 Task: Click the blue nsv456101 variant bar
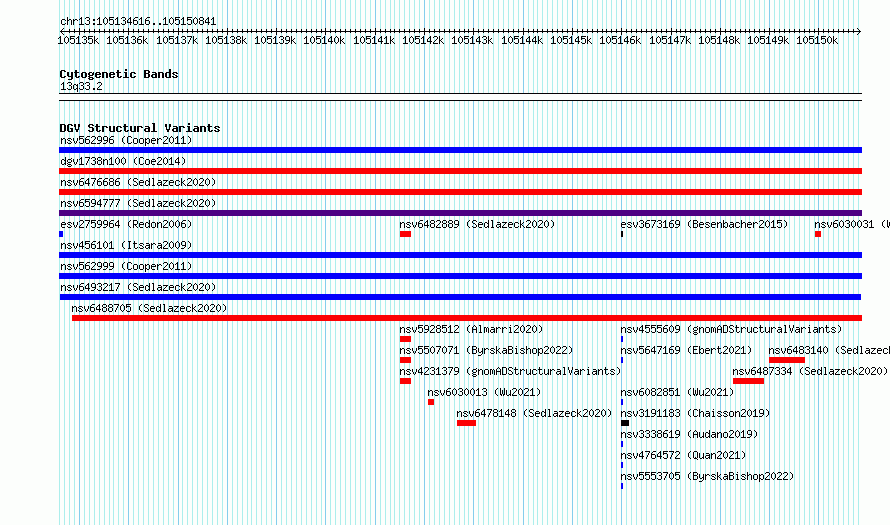coord(460,255)
